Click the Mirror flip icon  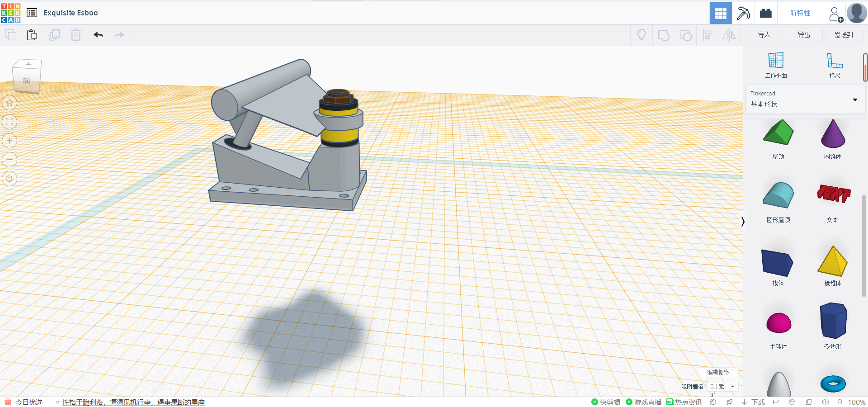click(x=729, y=35)
